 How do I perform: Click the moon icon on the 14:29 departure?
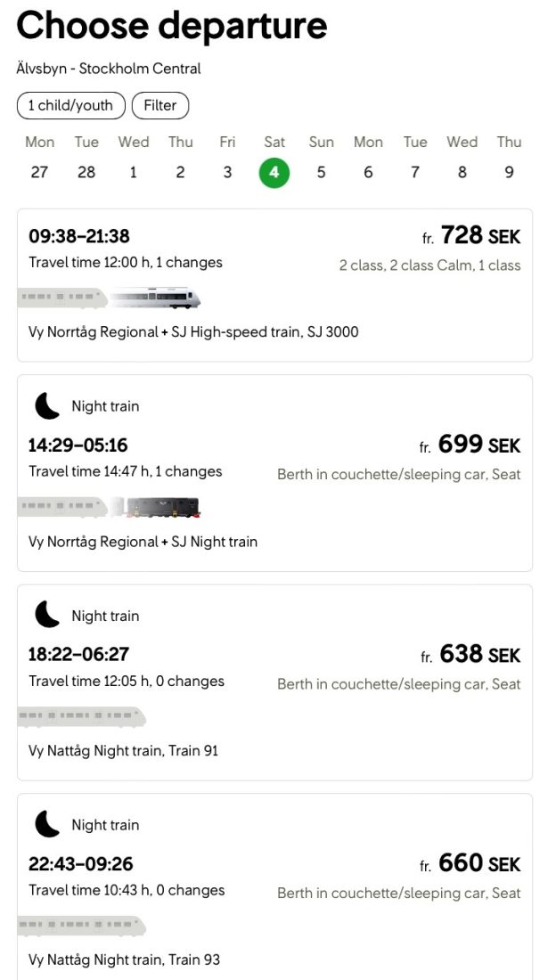coord(47,406)
